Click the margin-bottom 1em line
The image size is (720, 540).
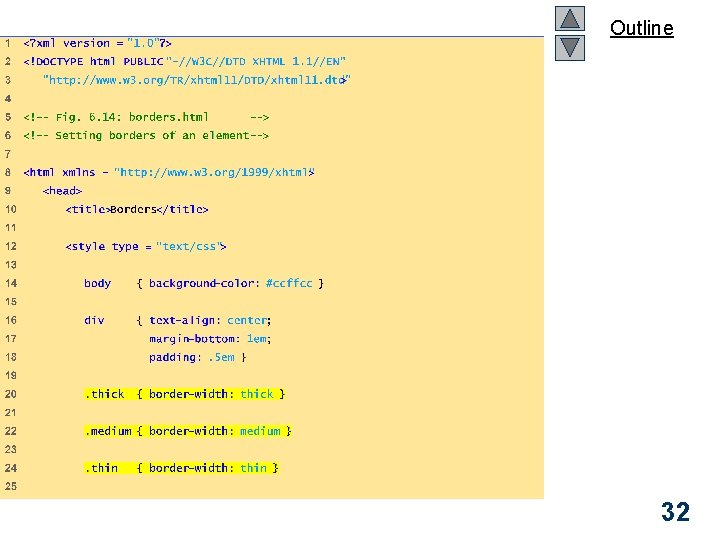(x=210, y=339)
